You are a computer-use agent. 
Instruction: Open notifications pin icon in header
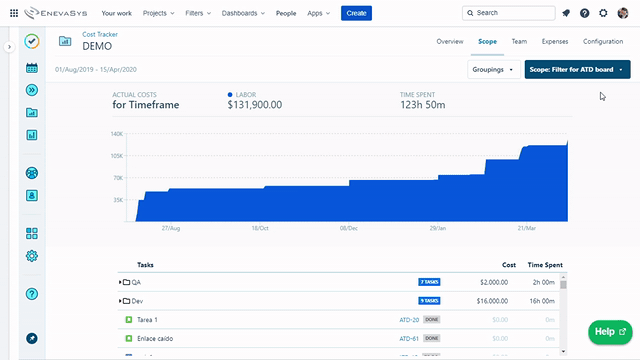coord(566,13)
